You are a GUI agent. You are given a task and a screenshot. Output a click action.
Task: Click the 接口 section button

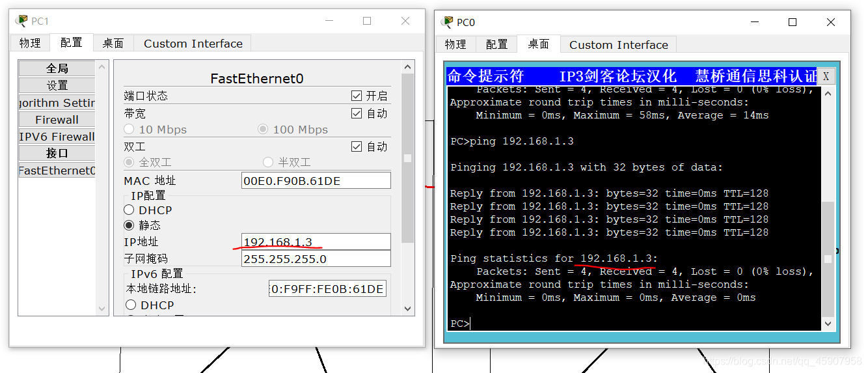pyautogui.click(x=57, y=154)
